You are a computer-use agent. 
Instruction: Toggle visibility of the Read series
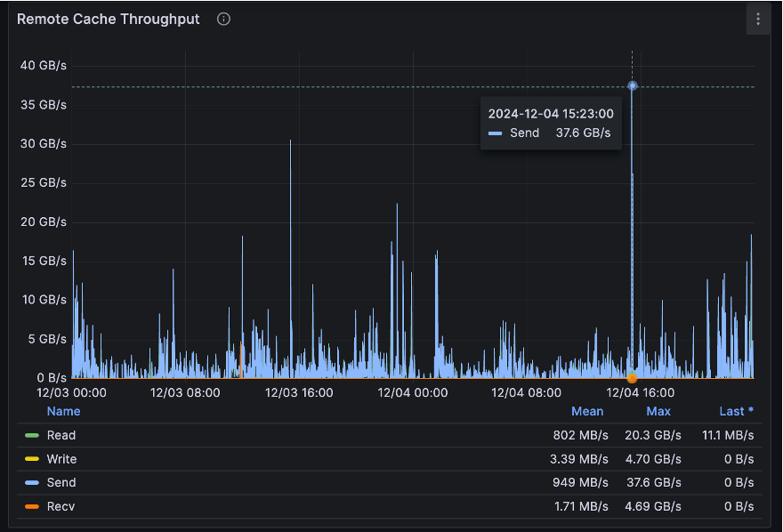(x=61, y=435)
